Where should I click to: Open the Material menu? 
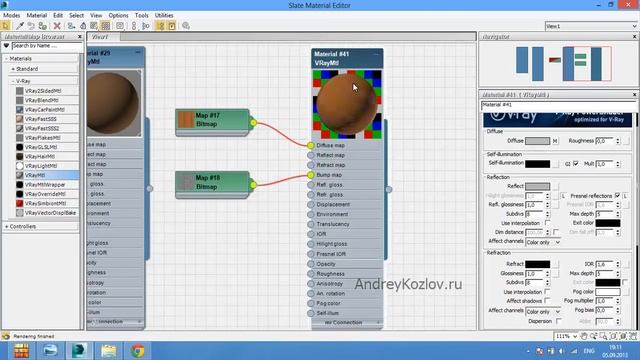37,15
